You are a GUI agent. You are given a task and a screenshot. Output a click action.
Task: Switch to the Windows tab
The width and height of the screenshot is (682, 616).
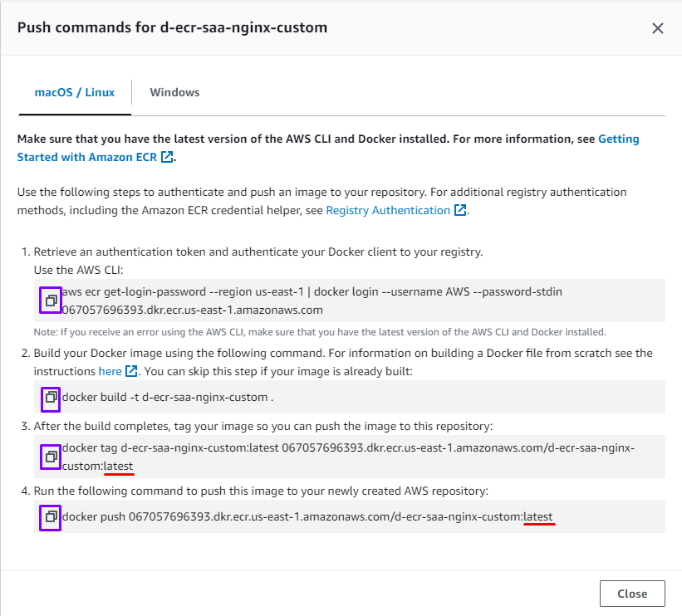(174, 92)
